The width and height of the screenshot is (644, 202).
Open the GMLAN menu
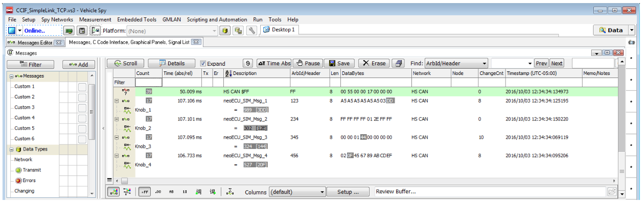171,19
